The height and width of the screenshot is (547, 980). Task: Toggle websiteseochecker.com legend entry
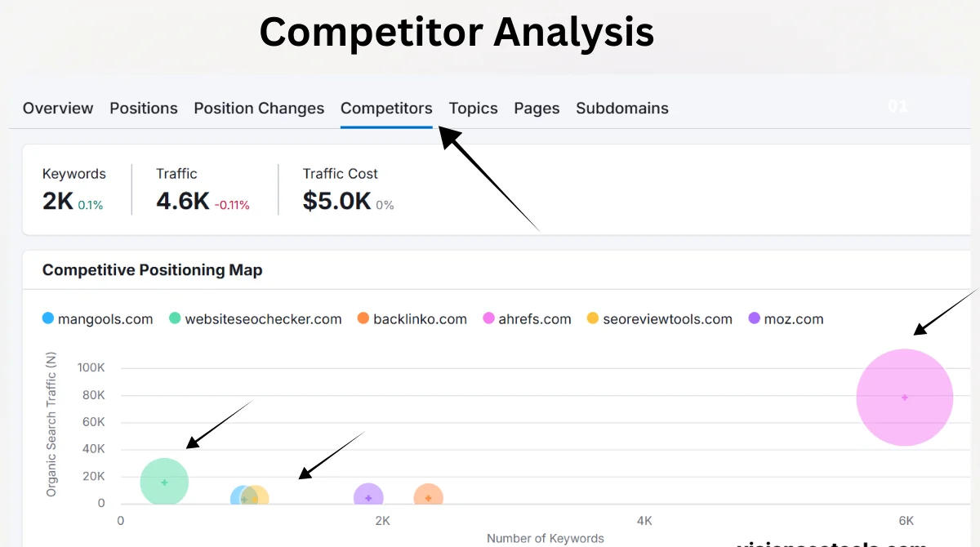pos(255,318)
